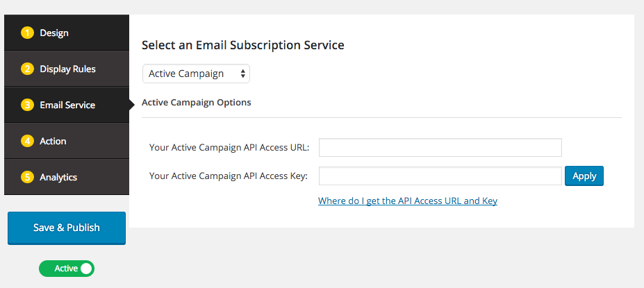644x288 pixels.
Task: Switch to the Display Rules tab
Action: click(x=68, y=69)
